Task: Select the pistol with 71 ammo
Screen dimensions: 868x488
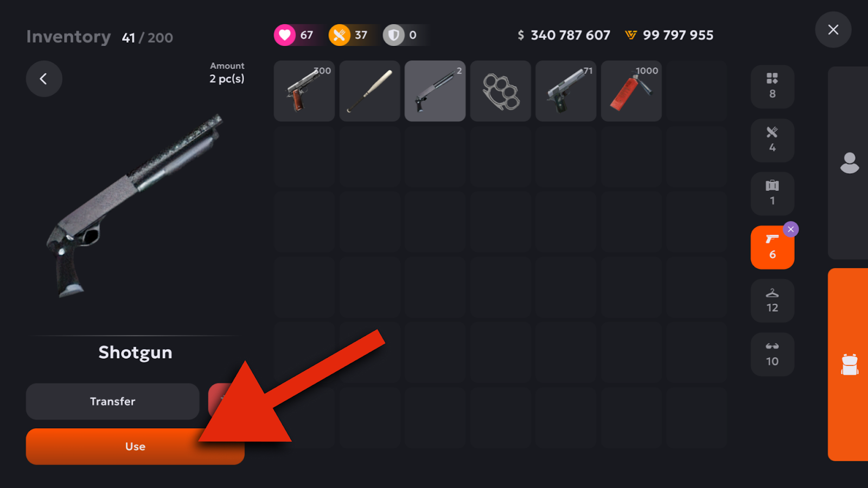Action: [566, 91]
